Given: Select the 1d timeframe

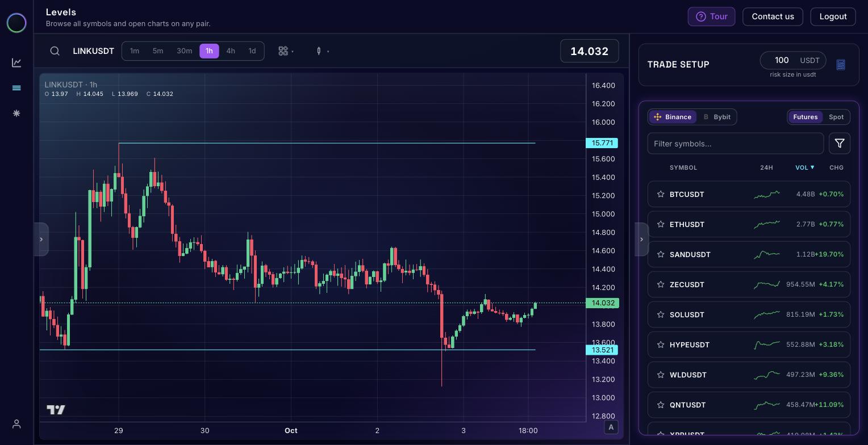Looking at the screenshot, I should point(252,51).
